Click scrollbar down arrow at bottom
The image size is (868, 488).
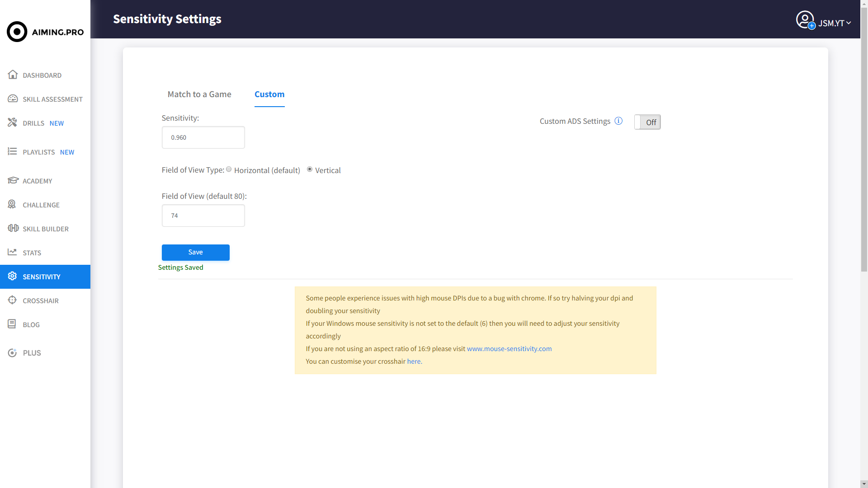pyautogui.click(x=864, y=484)
